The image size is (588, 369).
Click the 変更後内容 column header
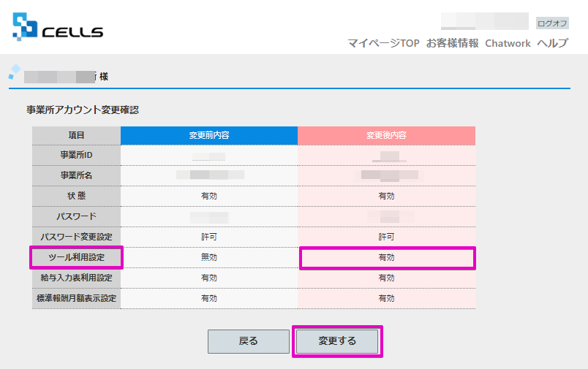[x=386, y=136]
